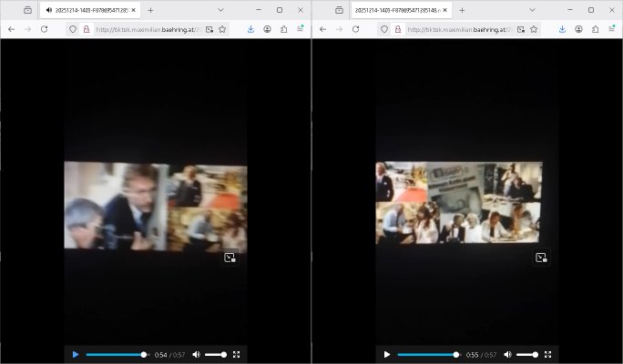Enter fullscreen in the right video player

548,354
